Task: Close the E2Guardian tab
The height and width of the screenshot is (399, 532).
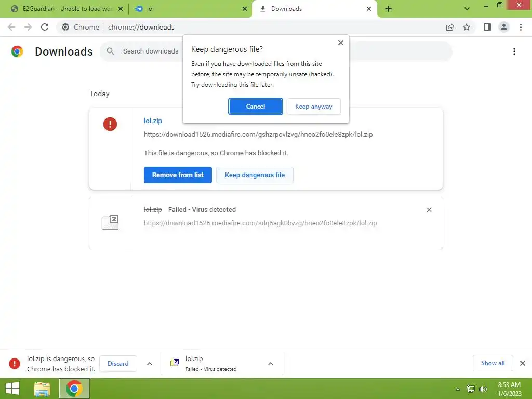Action: click(121, 9)
